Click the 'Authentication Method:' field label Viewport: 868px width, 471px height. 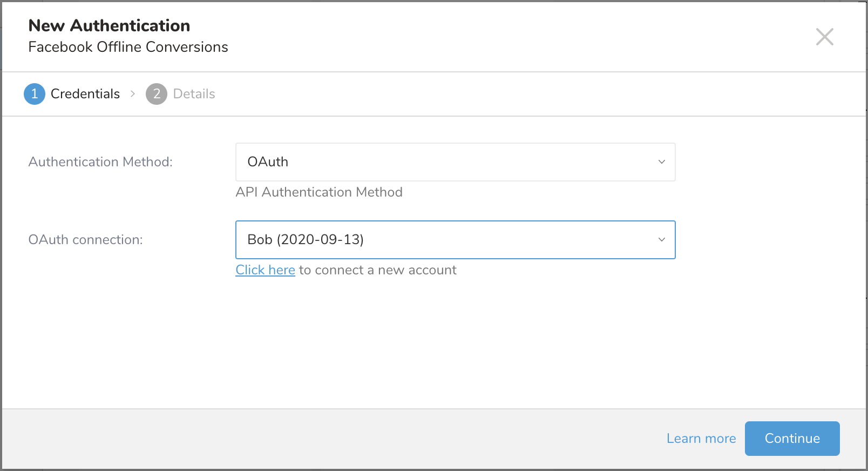pos(100,162)
